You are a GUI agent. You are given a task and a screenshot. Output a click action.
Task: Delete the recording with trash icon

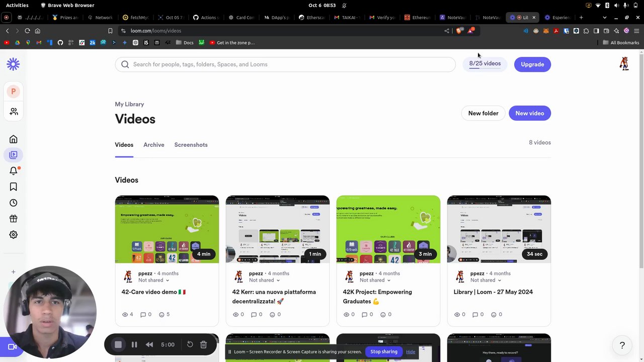click(203, 344)
